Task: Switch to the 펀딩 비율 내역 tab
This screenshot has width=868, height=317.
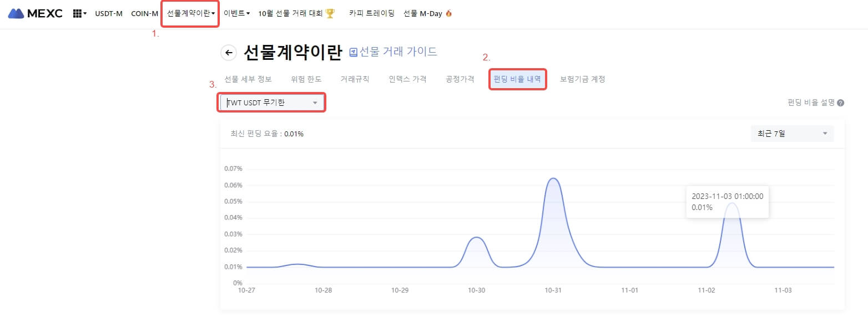Action: [517, 79]
